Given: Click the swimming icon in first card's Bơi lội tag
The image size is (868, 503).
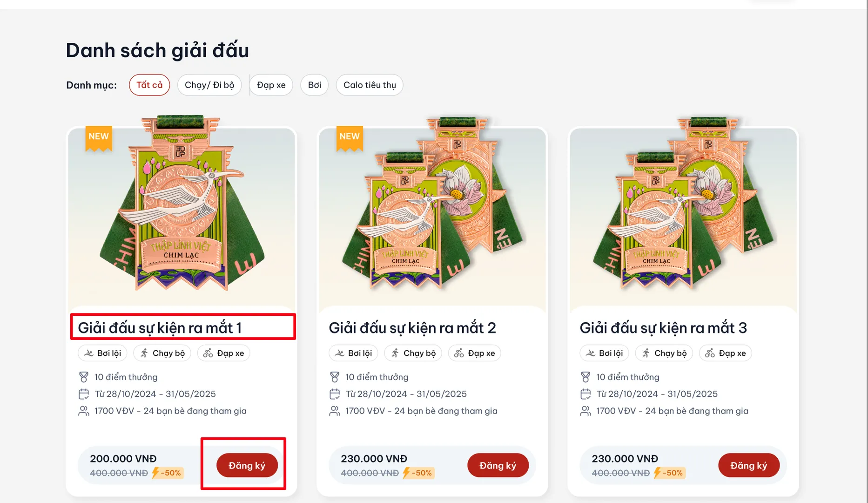Looking at the screenshot, I should [88, 353].
